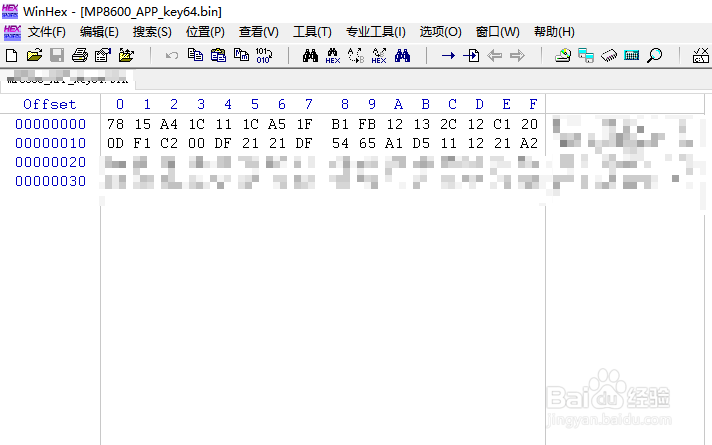Open the 选项(O) menu

pos(440,32)
